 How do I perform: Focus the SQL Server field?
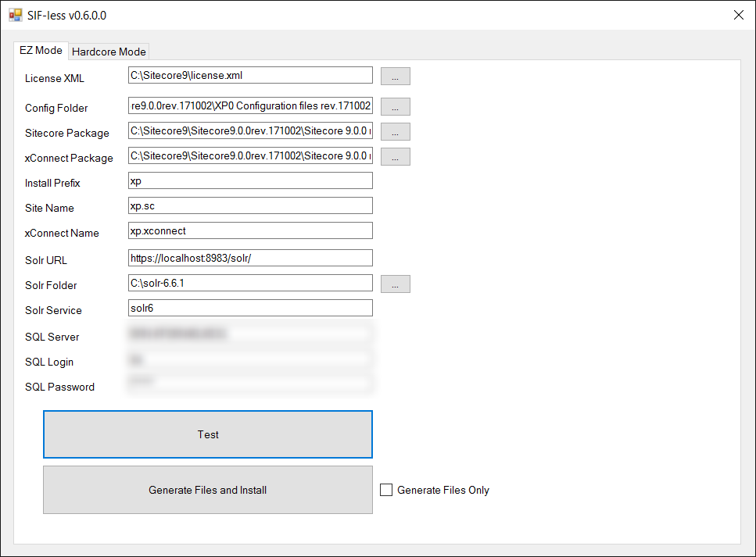point(250,334)
